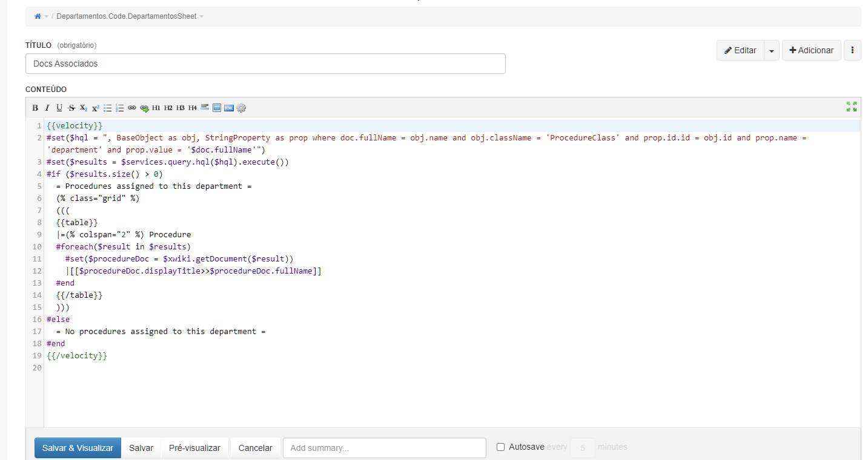Viewport: 868px width, 460px height.
Task: Insert Heading 3 with the H3 icon
Action: (181, 108)
